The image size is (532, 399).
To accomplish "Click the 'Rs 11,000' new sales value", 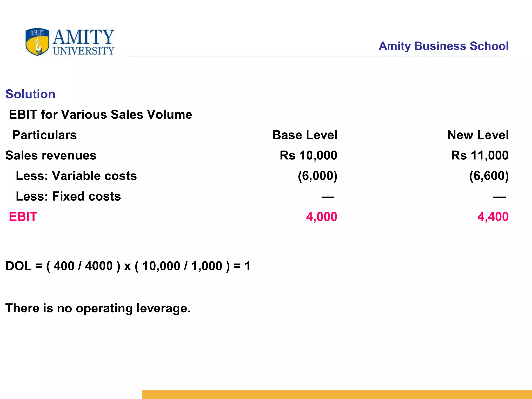I will (480, 155).
